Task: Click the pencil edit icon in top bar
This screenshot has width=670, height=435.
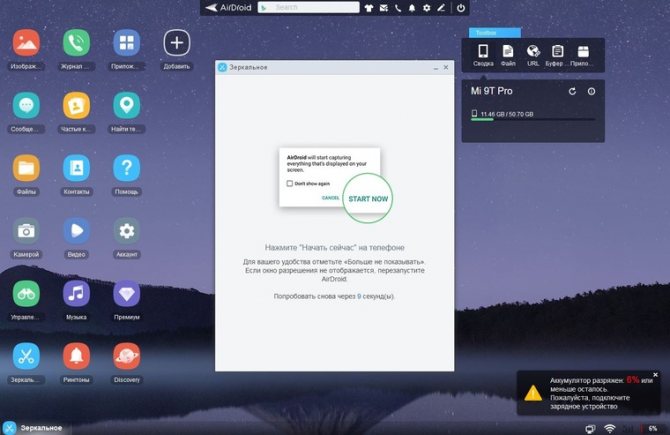Action: 441,8
